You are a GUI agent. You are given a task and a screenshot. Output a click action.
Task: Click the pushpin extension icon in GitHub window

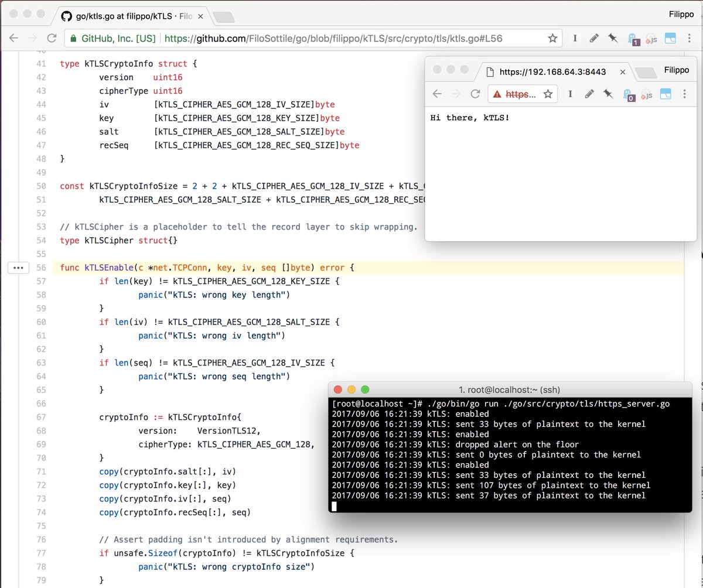click(613, 39)
